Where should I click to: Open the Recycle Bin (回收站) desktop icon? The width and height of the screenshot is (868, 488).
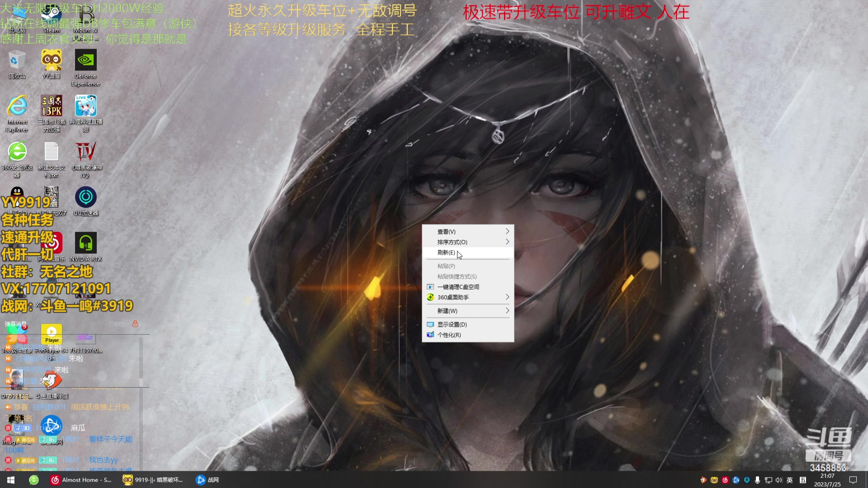pos(17,65)
